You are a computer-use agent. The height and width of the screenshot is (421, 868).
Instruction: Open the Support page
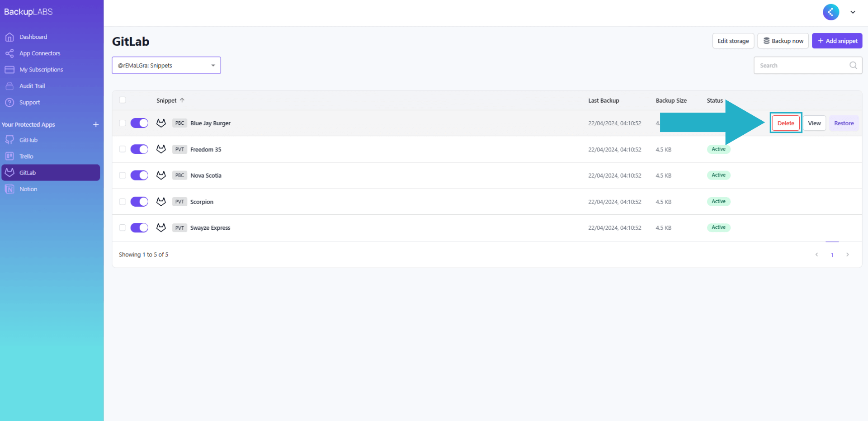(30, 102)
